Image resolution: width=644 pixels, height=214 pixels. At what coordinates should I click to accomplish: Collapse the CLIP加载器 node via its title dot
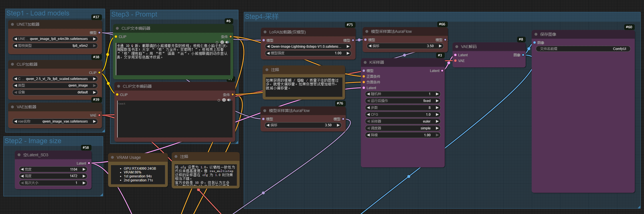pos(13,64)
